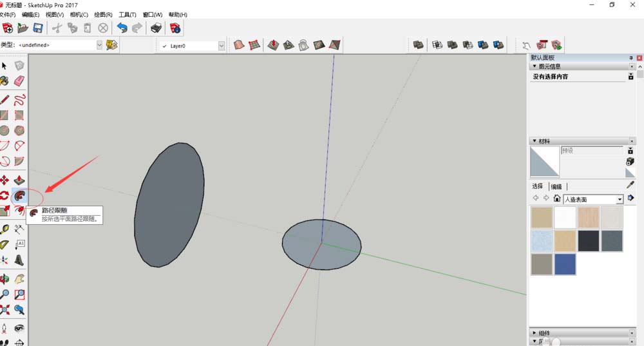This screenshot has height=346, width=644.
Task: Select the Tape Measure tool
Action: click(5, 229)
